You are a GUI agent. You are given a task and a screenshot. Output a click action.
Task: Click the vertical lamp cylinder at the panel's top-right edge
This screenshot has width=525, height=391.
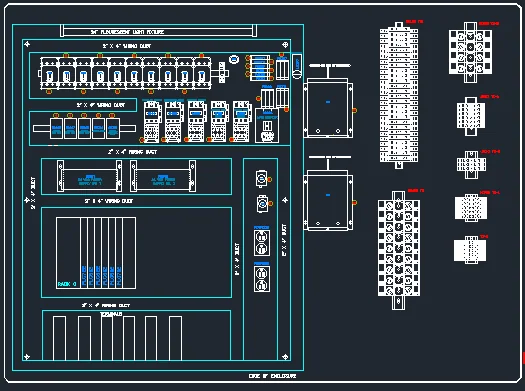(297, 66)
